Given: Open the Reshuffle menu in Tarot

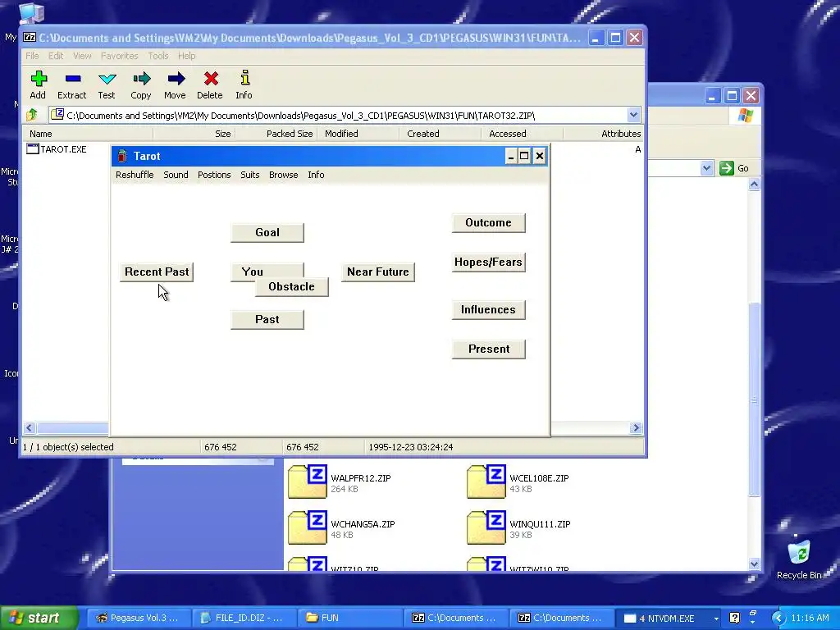Looking at the screenshot, I should pos(135,175).
